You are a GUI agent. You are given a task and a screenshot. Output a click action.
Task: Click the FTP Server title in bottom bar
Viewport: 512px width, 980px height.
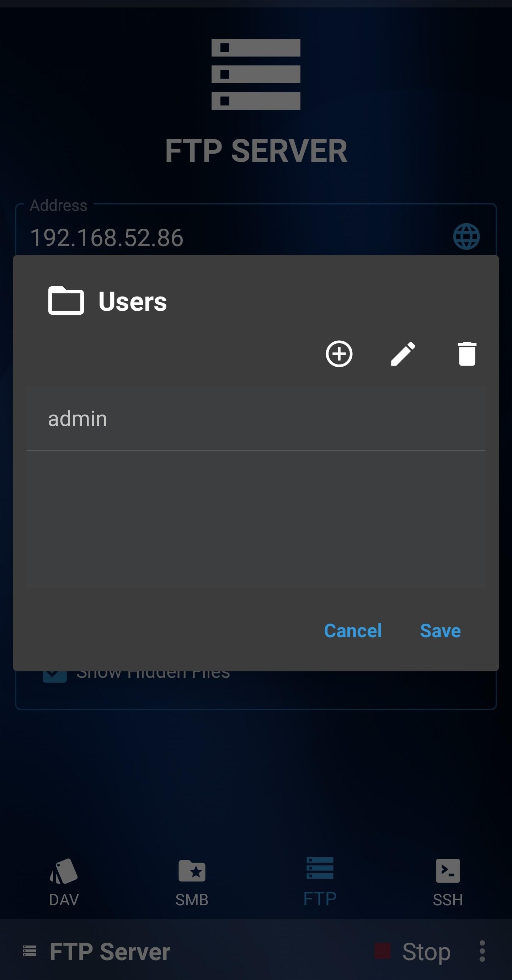coord(110,952)
